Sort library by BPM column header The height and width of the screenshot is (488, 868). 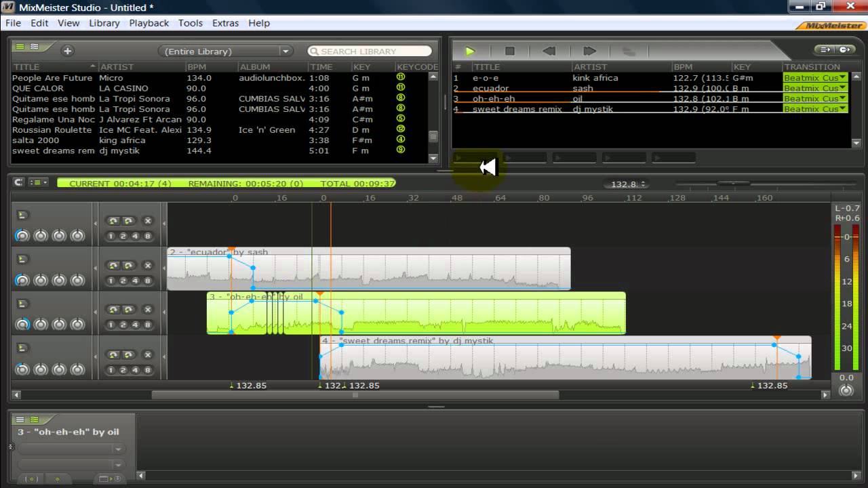(x=211, y=67)
